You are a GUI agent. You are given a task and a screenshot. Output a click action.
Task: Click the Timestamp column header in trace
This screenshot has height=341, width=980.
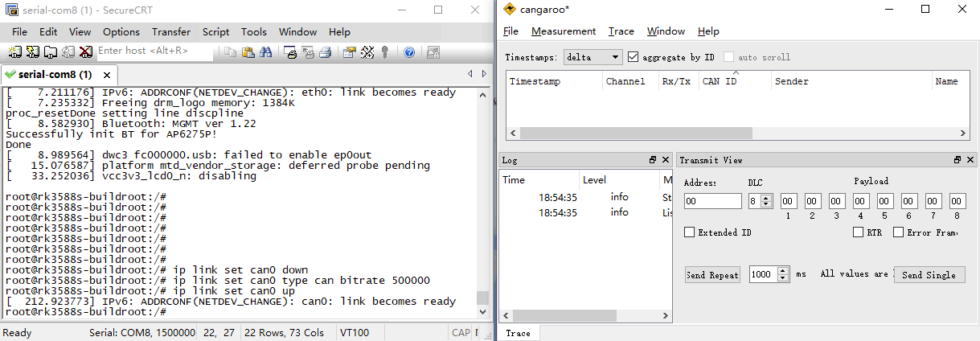pyautogui.click(x=554, y=81)
